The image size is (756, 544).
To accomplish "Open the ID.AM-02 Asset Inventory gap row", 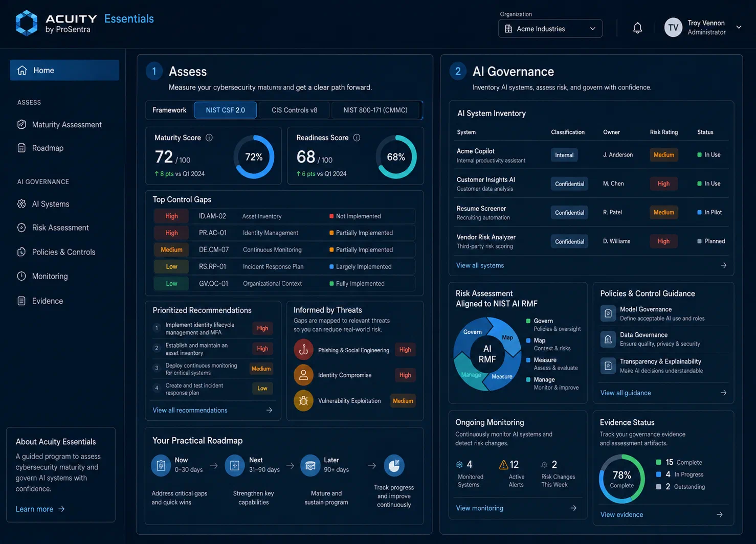I will point(284,216).
